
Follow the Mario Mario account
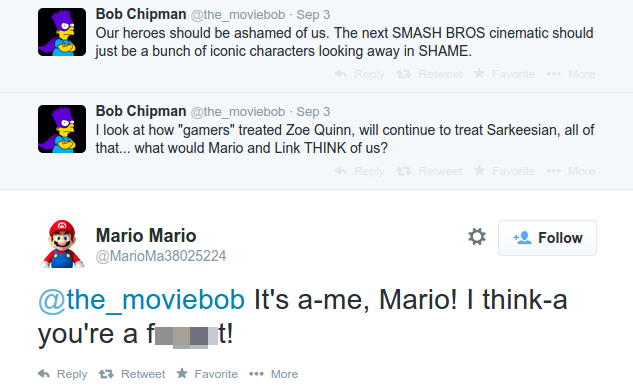tap(547, 238)
